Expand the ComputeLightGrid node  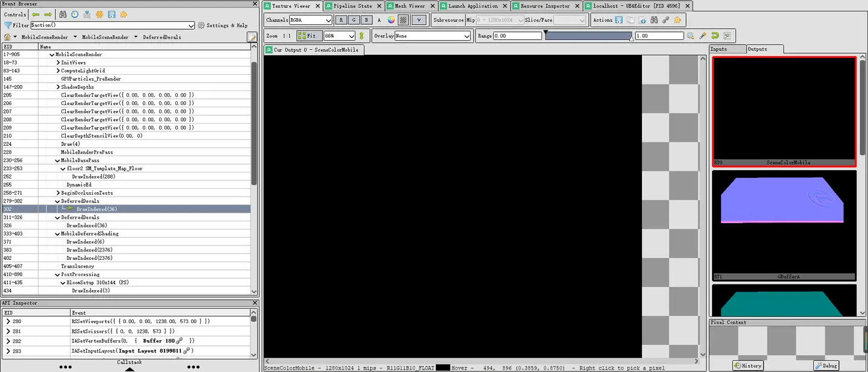point(58,71)
